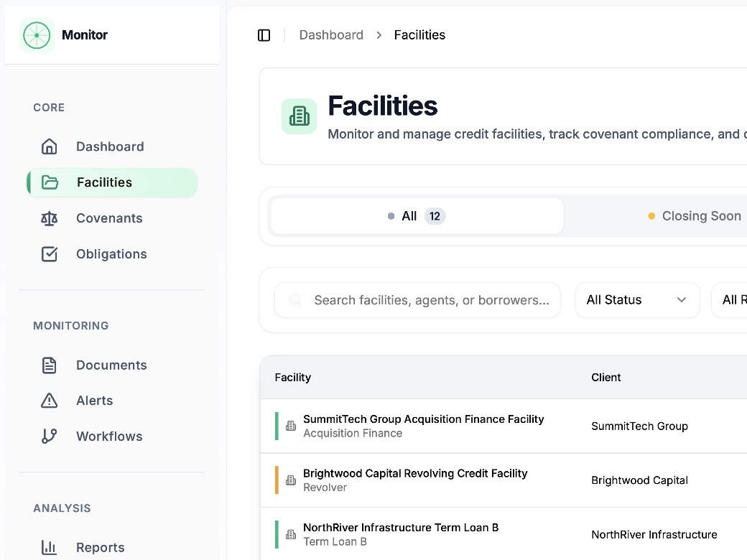Open Alerts via the warning triangle icon
Image resolution: width=747 pixels, height=560 pixels.
(49, 401)
